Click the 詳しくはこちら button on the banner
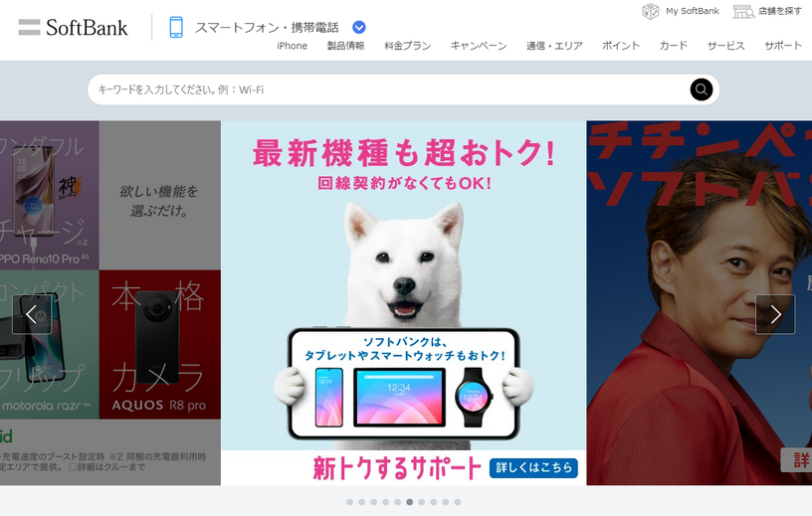Screen dimensions: 812x516 (533, 467)
